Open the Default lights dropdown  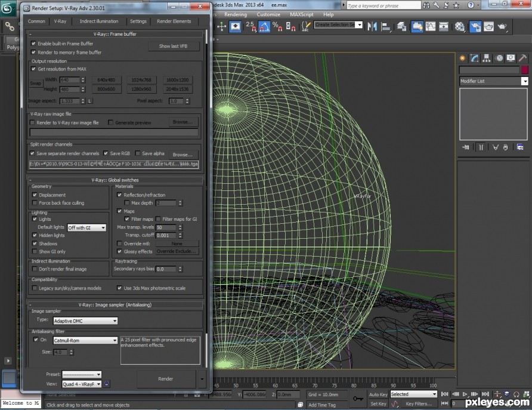[86, 228]
